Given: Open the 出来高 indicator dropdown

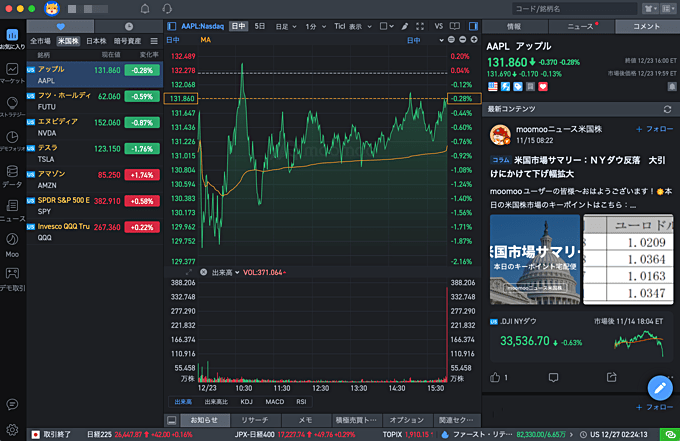Looking at the screenshot, I should tap(226, 272).
